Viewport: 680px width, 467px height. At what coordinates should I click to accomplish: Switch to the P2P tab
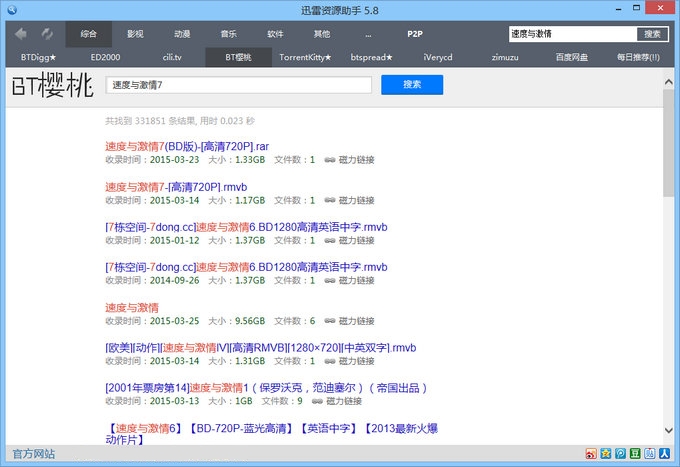(x=415, y=34)
